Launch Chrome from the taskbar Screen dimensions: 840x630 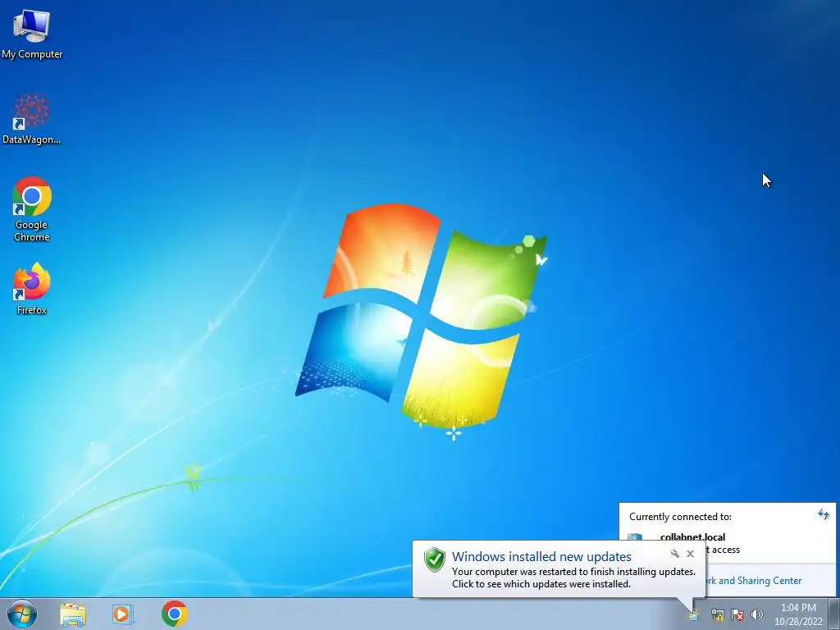174,614
